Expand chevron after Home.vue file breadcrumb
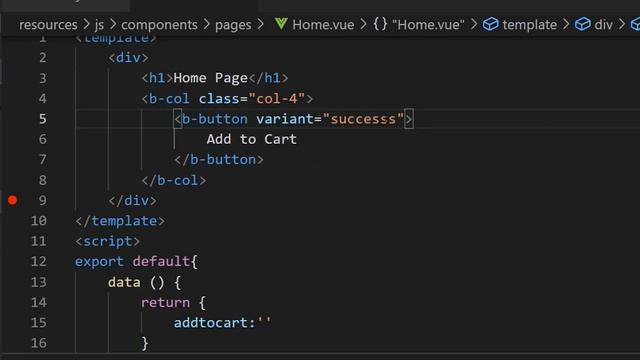This screenshot has width=640, height=360. point(363,24)
